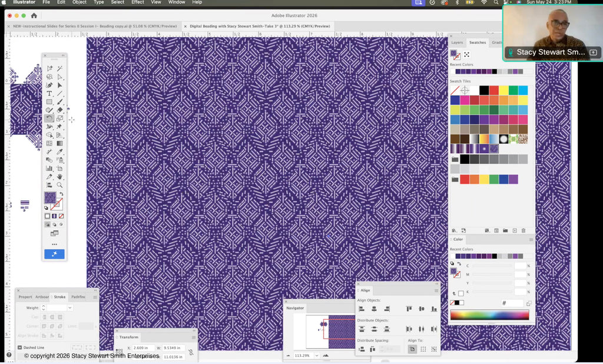603x364 pixels.
Task: Open Edit Toolbar three-dots button
Action: (x=54, y=244)
